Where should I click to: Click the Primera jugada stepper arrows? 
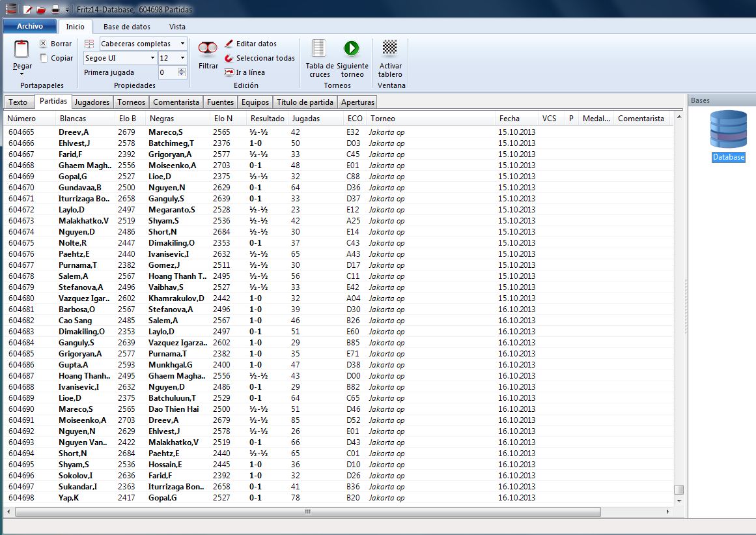coord(181,72)
